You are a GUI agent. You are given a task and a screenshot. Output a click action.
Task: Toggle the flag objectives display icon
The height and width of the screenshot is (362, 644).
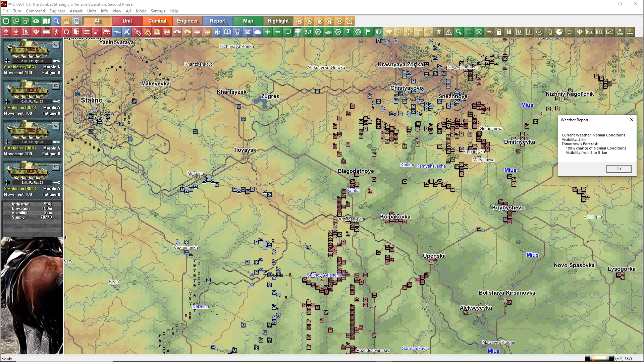368,32
